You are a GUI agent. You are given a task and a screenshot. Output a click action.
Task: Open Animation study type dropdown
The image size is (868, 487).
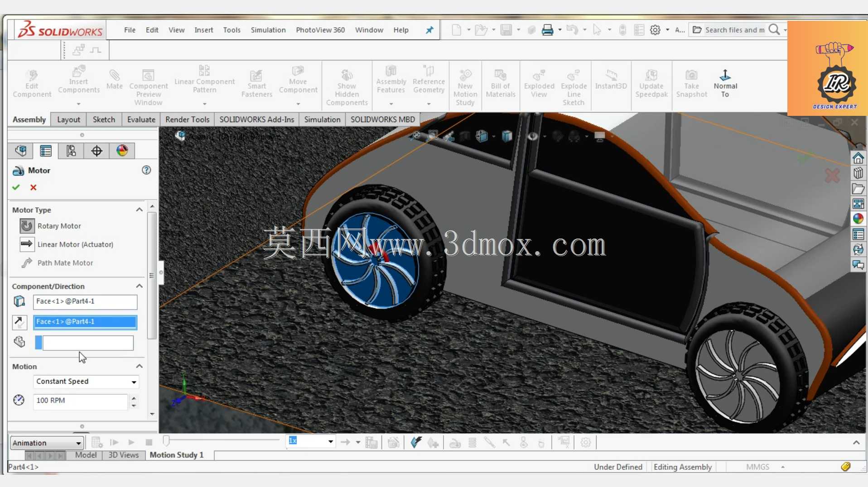pyautogui.click(x=47, y=443)
